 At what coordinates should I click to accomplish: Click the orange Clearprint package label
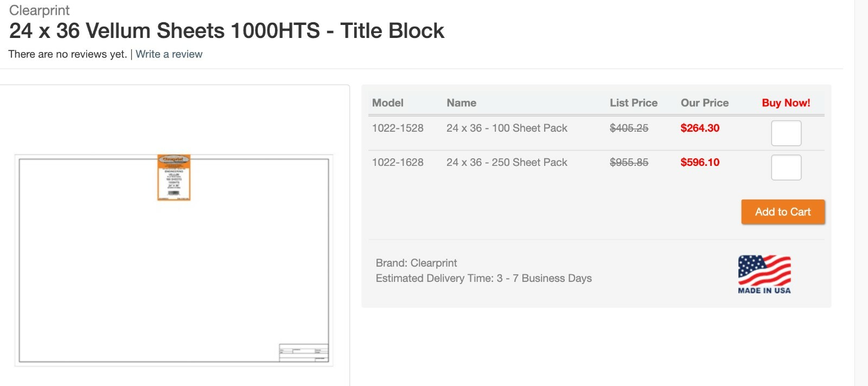click(174, 177)
